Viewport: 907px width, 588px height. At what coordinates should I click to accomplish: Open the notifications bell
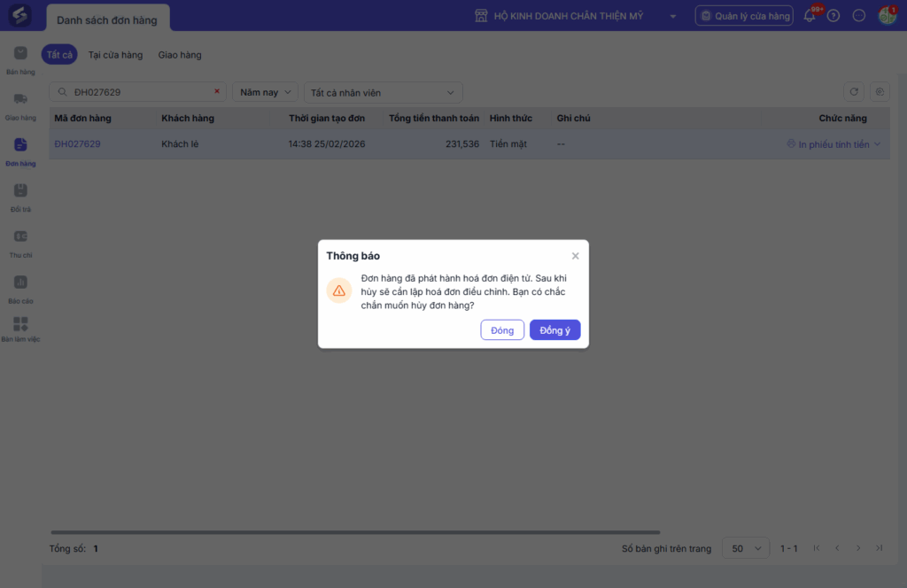point(810,16)
